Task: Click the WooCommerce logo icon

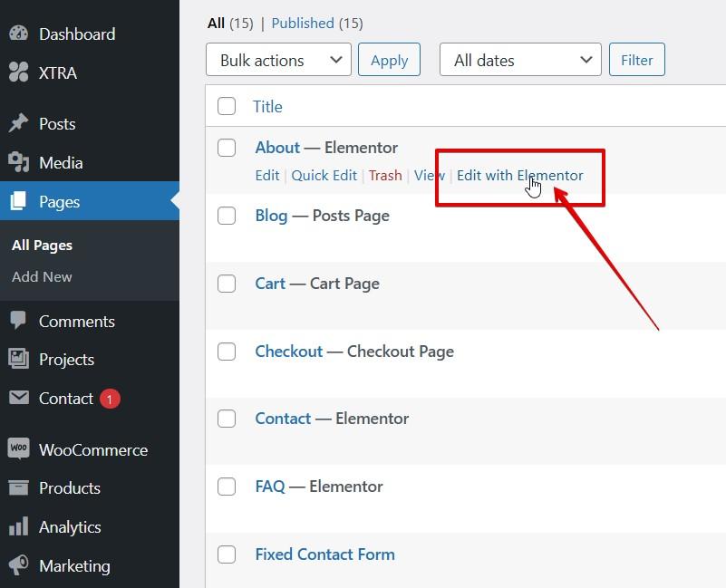Action: [19, 450]
